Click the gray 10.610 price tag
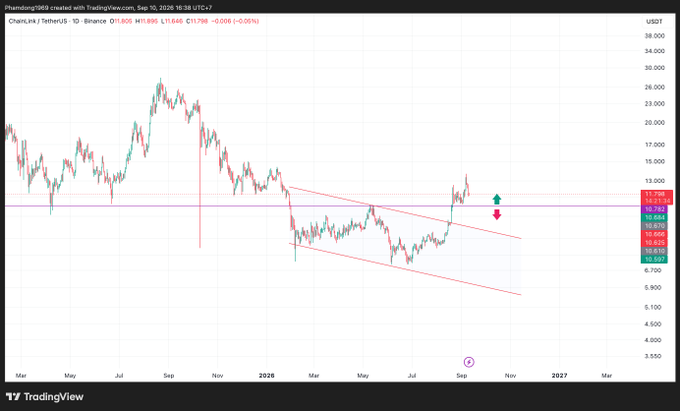Screen dimensions: 680x411 pos(654,251)
